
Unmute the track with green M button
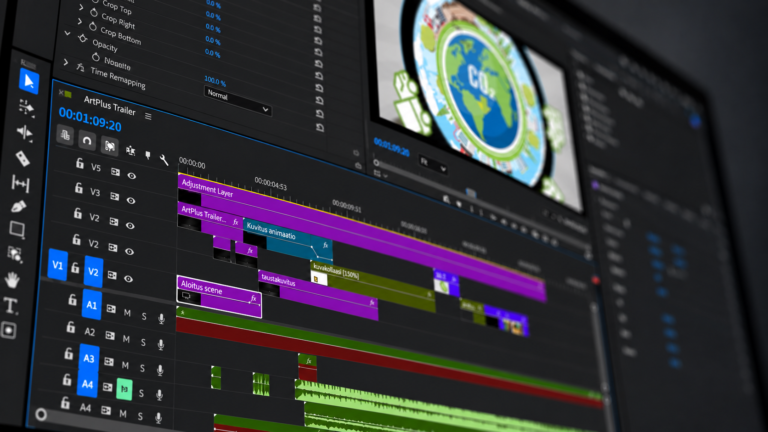tap(124, 389)
